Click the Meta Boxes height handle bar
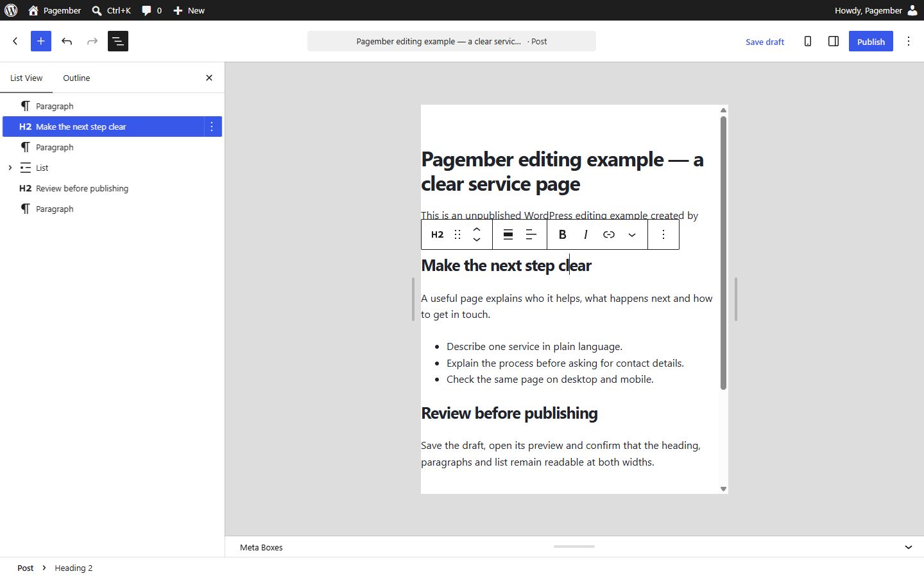This screenshot has height=578, width=924. tap(574, 547)
